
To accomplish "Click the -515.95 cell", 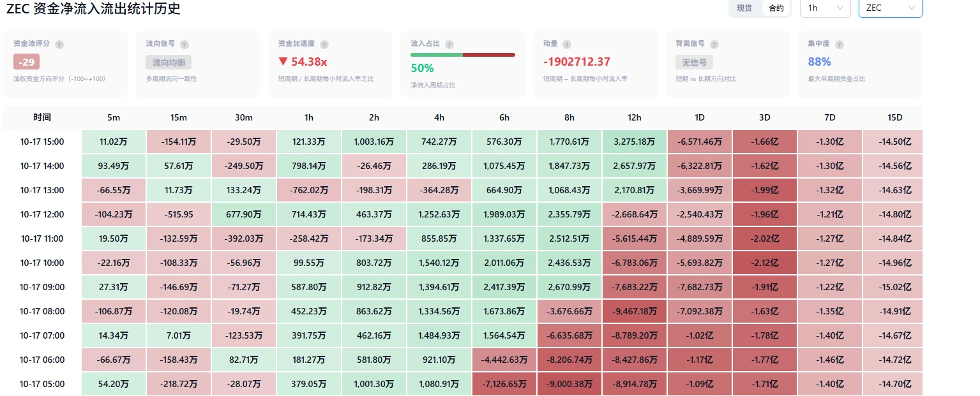I will (179, 214).
